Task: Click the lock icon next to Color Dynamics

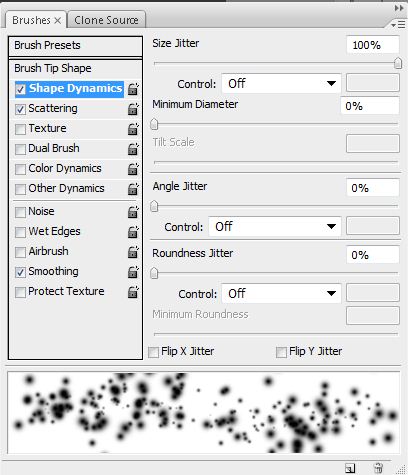Action: (x=133, y=169)
